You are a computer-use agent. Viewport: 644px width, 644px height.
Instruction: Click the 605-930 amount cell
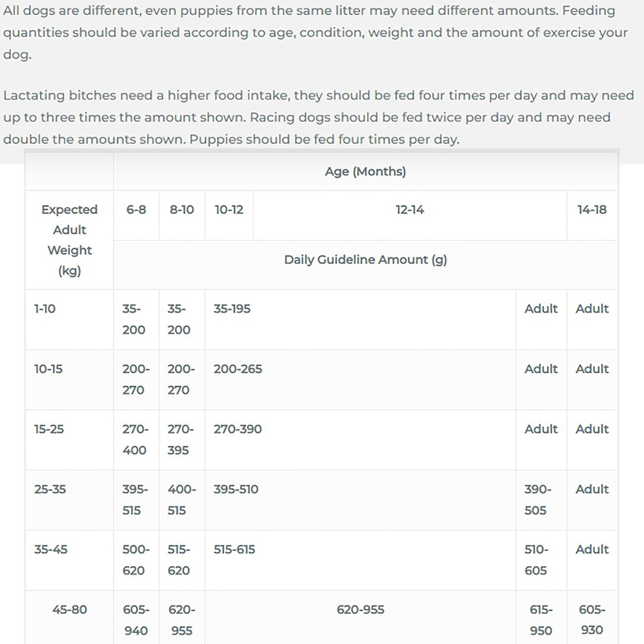click(x=592, y=620)
